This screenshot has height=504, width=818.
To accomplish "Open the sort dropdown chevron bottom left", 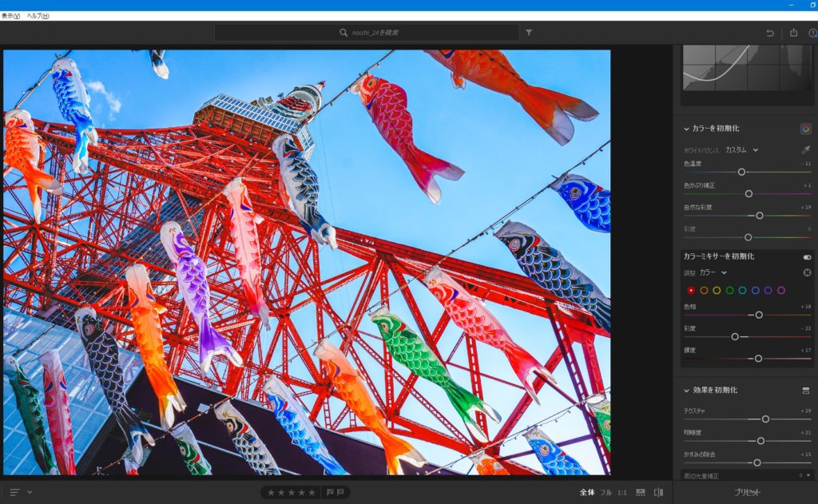I will point(30,491).
